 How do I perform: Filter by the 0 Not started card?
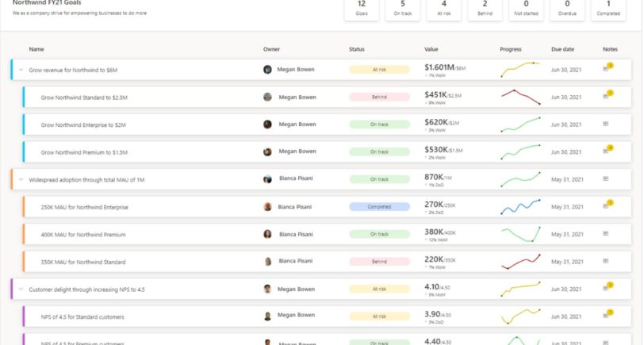[x=526, y=9]
